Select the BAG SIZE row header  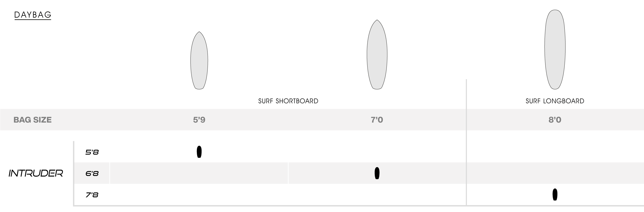[x=33, y=120]
